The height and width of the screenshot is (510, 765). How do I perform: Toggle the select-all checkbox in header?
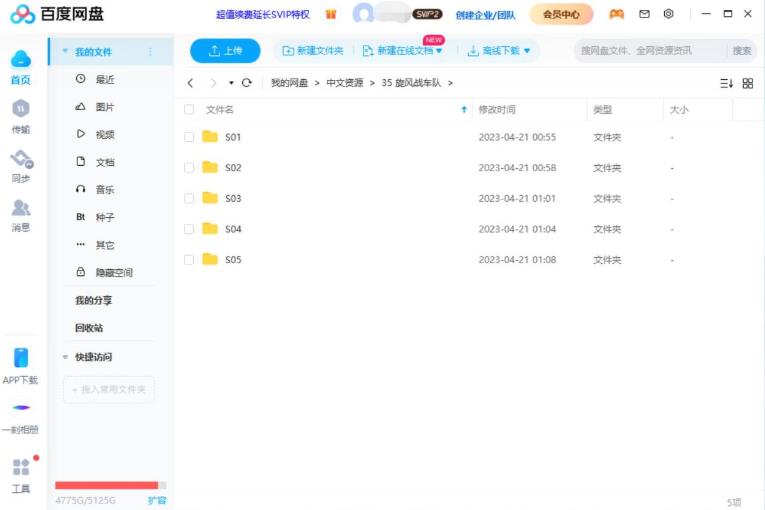click(189, 109)
